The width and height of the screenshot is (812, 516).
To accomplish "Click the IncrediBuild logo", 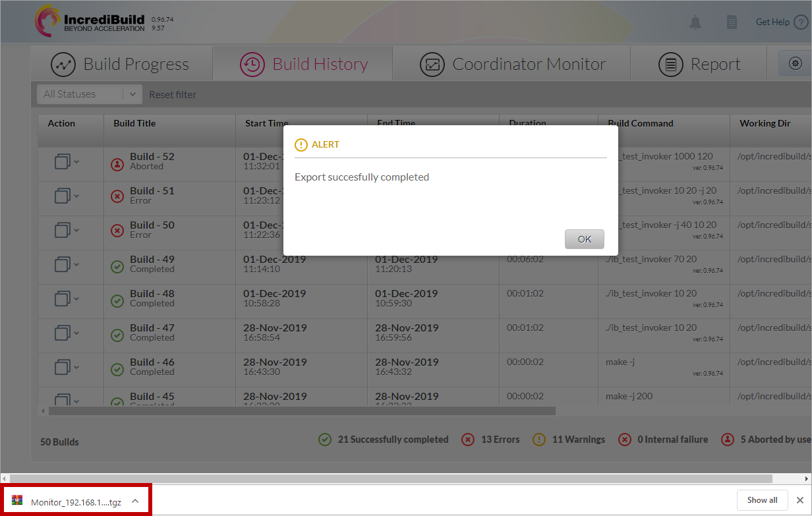I will coord(90,21).
